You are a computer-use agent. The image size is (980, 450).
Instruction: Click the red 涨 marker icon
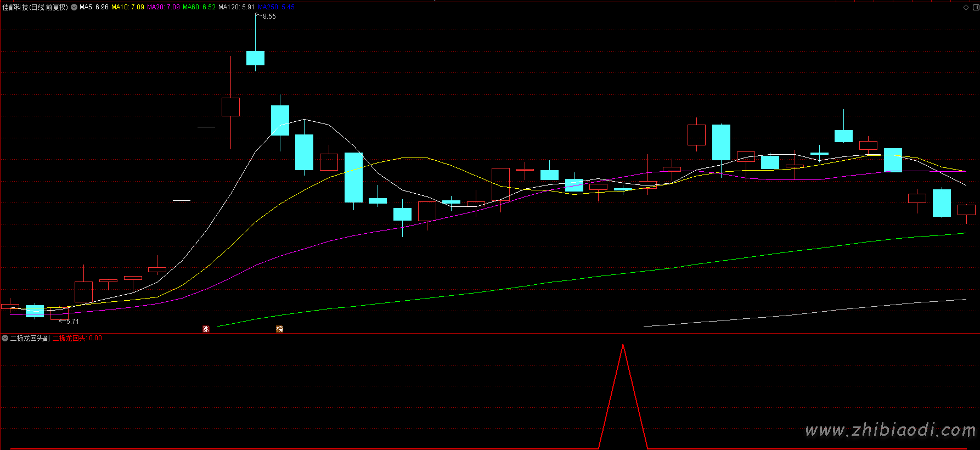pyautogui.click(x=206, y=329)
